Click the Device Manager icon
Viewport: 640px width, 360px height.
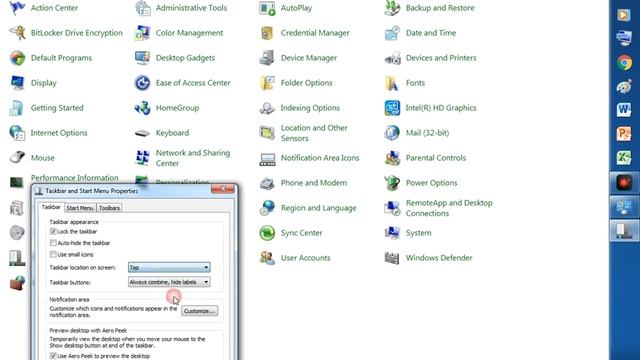click(267, 58)
